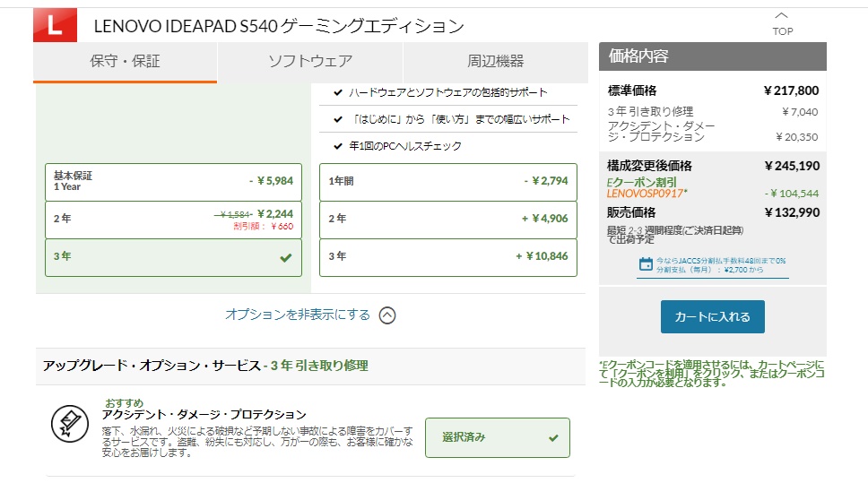Image resolution: width=868 pixels, height=483 pixels.
Task: Click the circled up-chevron beside オプションを非表示にする
Action: [x=387, y=315]
